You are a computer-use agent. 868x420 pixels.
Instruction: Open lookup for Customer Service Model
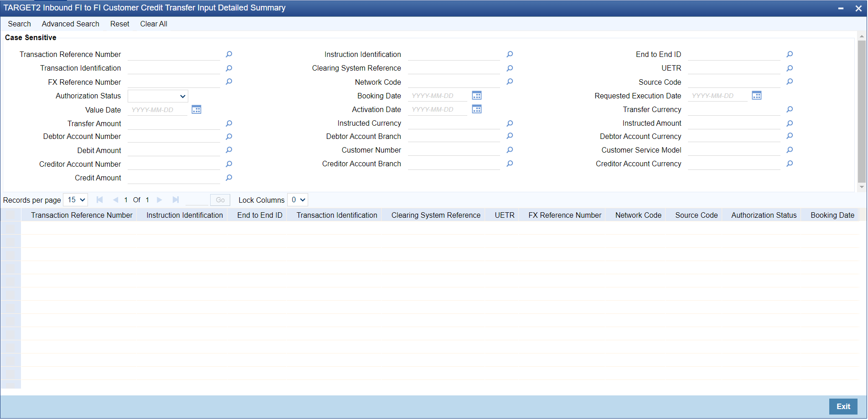click(x=790, y=150)
